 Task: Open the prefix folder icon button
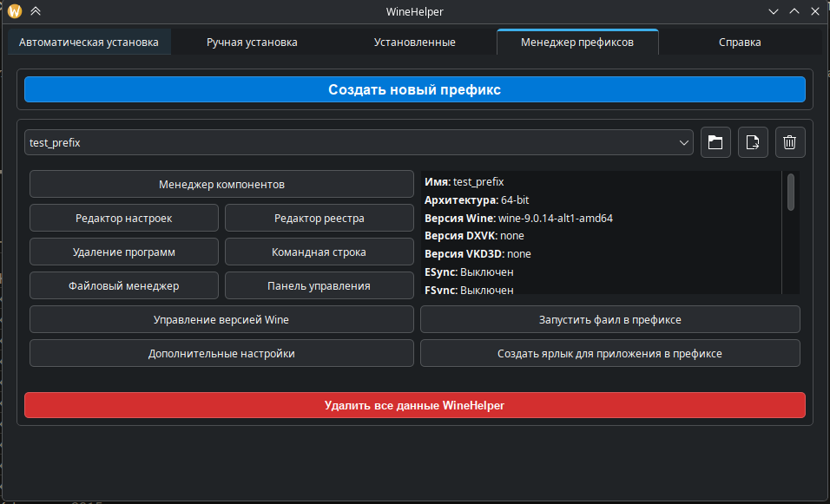tap(715, 143)
